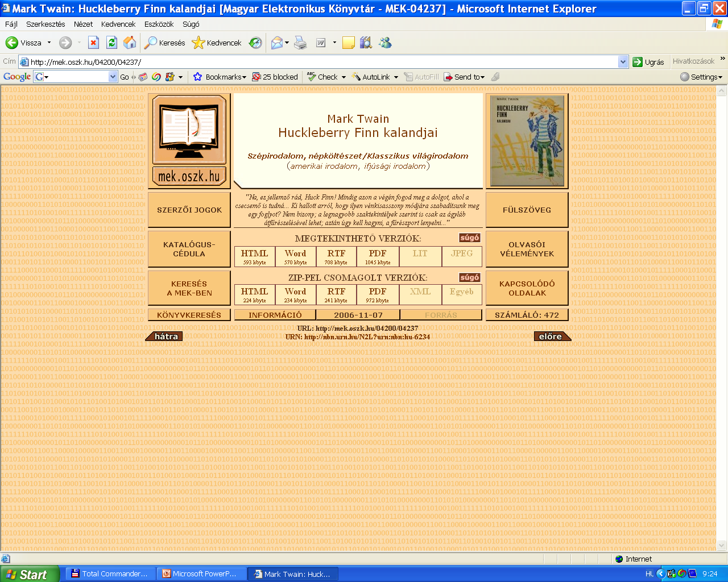The height and width of the screenshot is (582, 728).
Task: Open the viewable RTF version 708 kbyte
Action: [x=337, y=256]
